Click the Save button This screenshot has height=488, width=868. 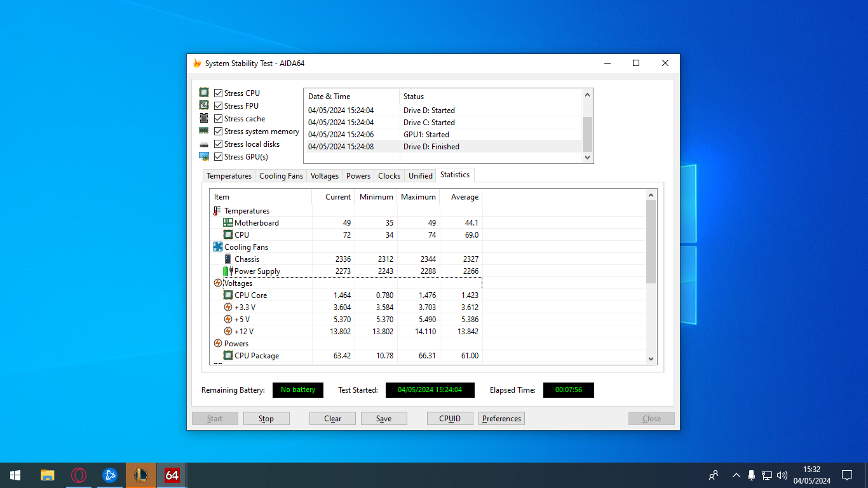pos(384,418)
